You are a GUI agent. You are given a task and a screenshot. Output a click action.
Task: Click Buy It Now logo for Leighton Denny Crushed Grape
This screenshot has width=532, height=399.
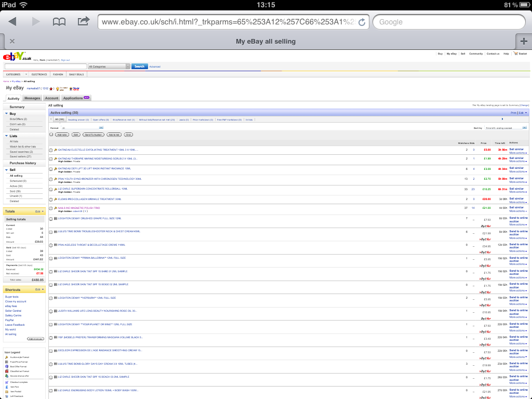pyautogui.click(x=486, y=226)
